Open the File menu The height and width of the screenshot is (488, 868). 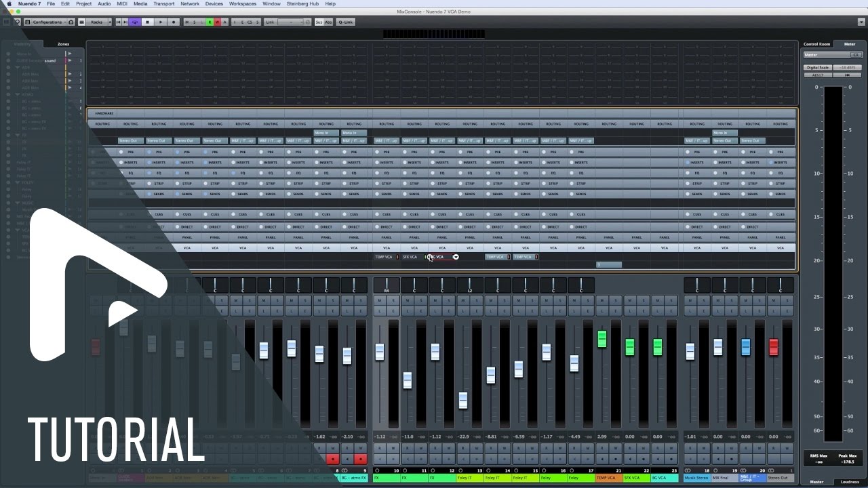click(51, 3)
